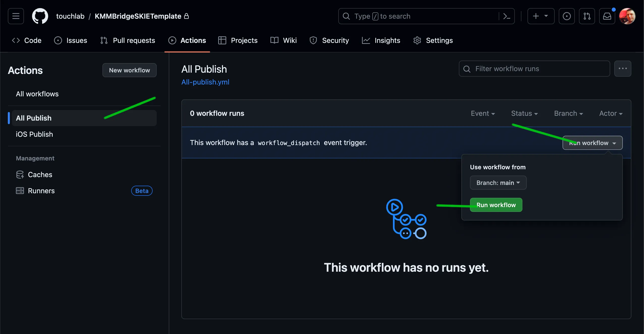Click the 'Use workflow from' label

[498, 167]
